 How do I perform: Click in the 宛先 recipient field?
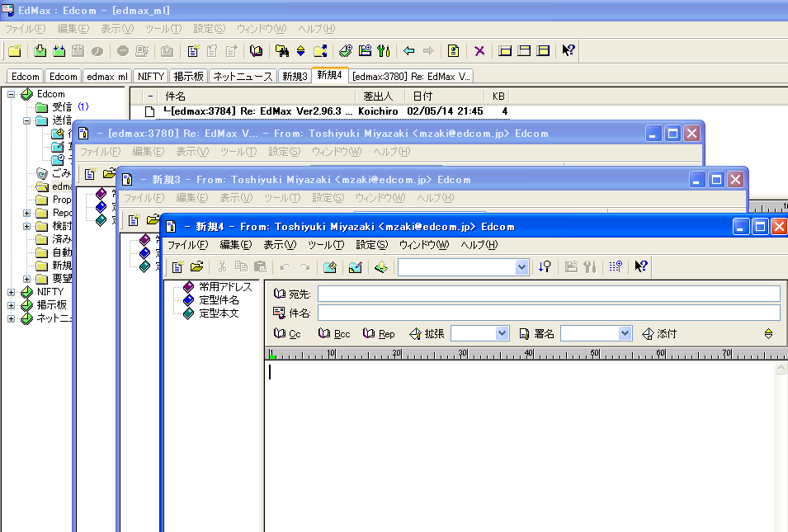(549, 294)
